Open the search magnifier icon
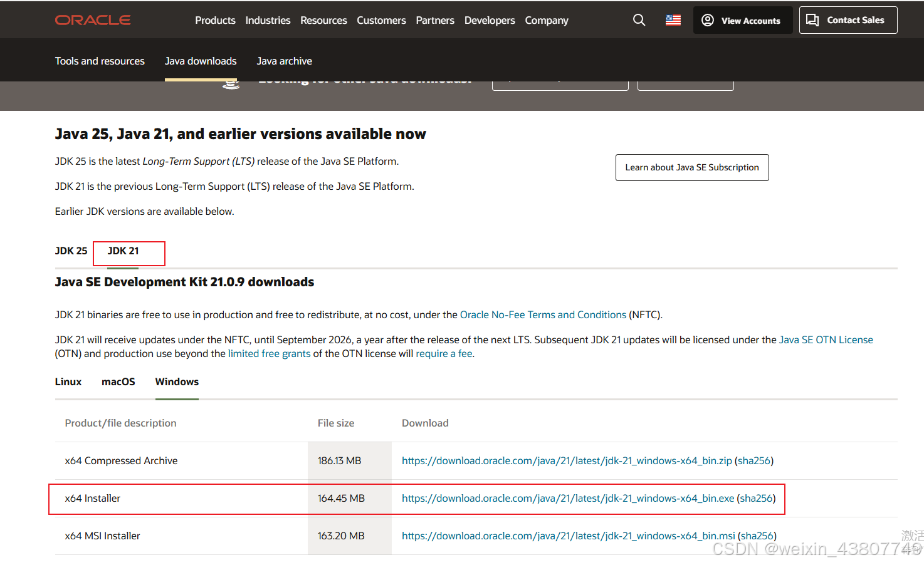The height and width of the screenshot is (565, 924). pyautogui.click(x=639, y=20)
